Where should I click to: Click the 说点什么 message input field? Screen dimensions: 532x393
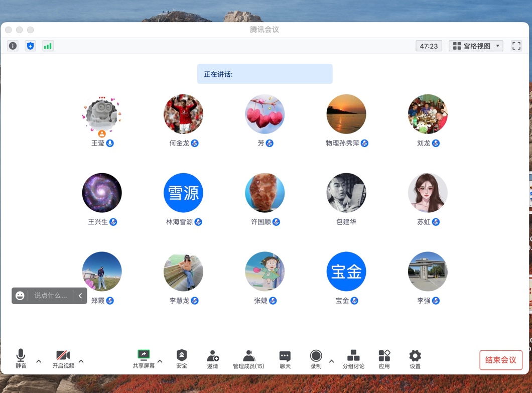coord(50,296)
